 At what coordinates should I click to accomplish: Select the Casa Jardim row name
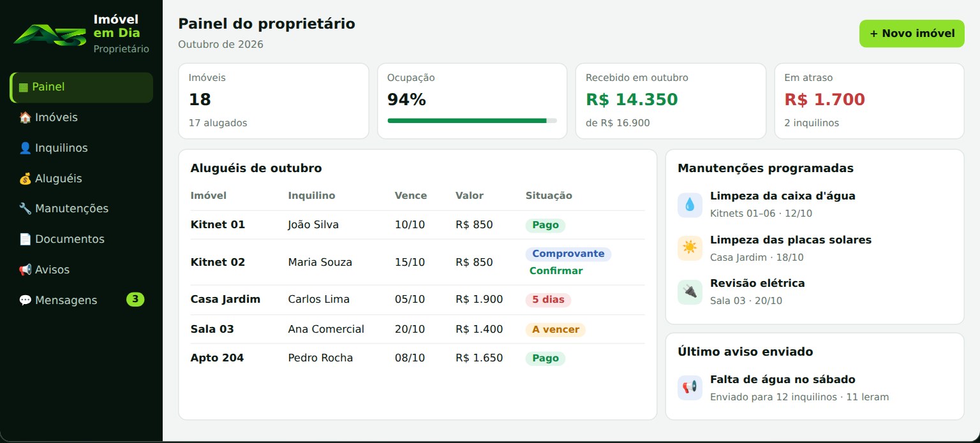[225, 300]
